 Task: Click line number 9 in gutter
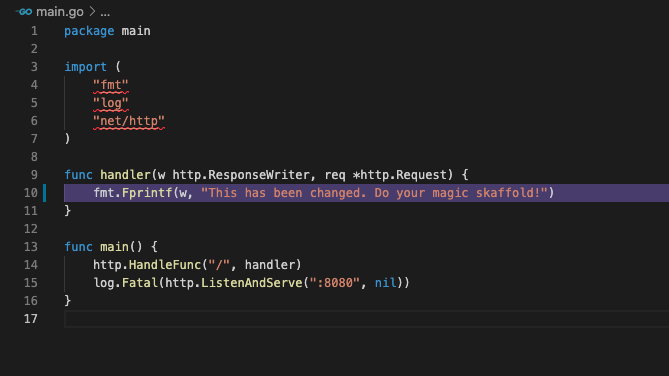coord(34,175)
